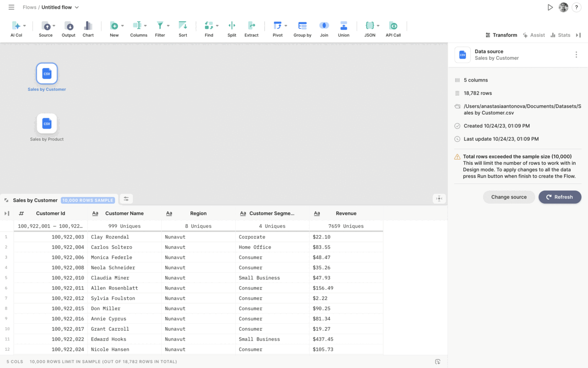Switch to the Assist tab
The height and width of the screenshot is (368, 588).
click(x=534, y=35)
